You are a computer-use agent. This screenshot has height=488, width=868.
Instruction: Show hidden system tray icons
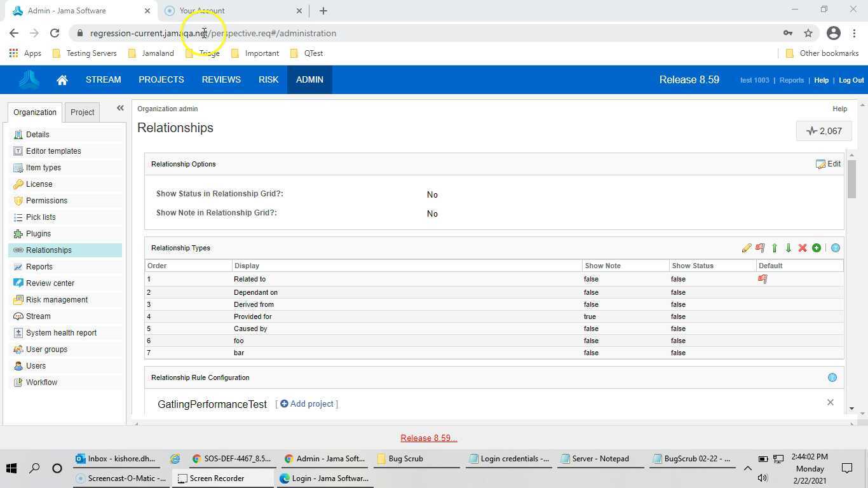tap(748, 468)
